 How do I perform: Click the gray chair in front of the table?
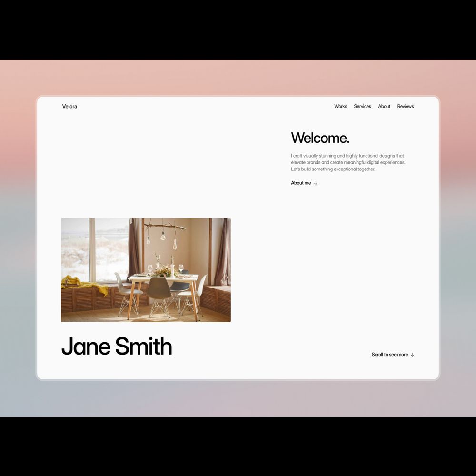coord(159,290)
